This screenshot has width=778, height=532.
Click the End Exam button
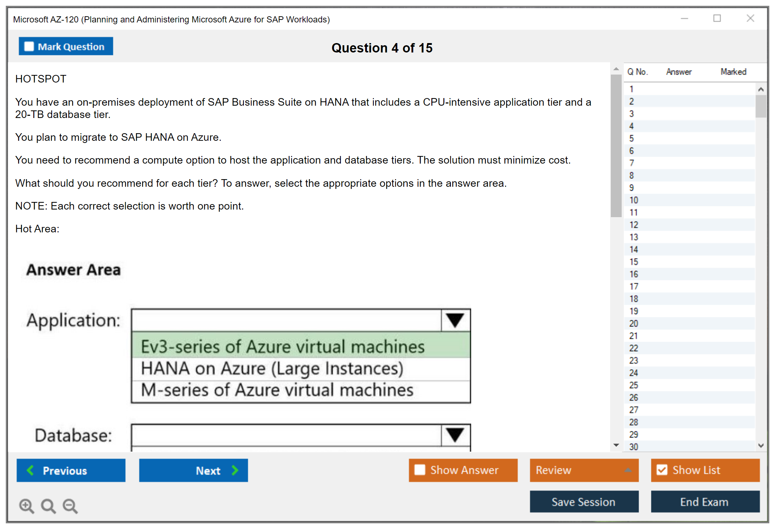coord(705,502)
